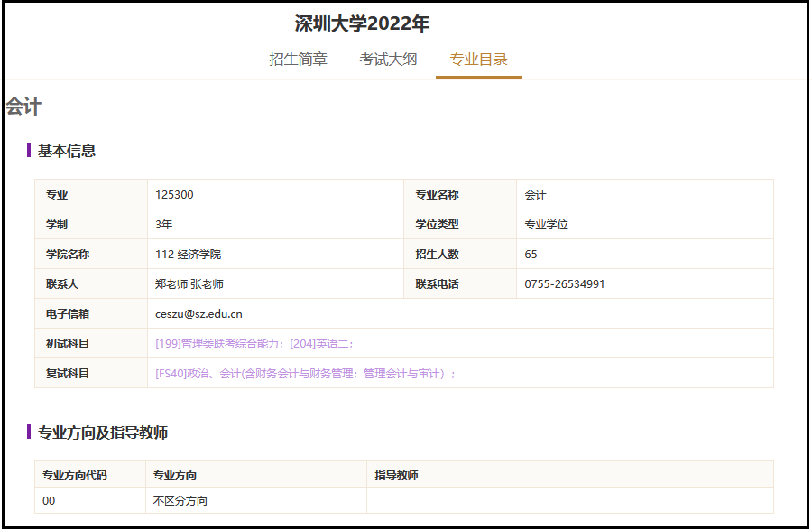The width and height of the screenshot is (812, 529).
Task: Click the 3年 study length value
Action: pyautogui.click(x=164, y=225)
